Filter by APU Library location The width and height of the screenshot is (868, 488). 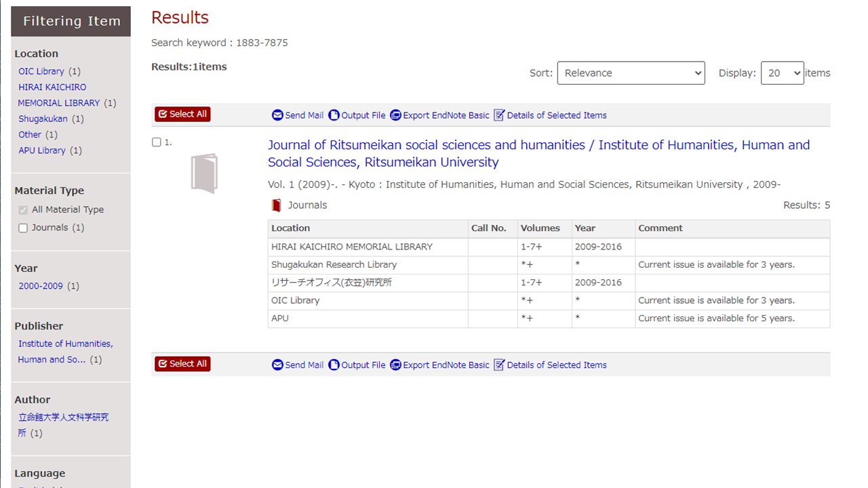[x=42, y=150]
